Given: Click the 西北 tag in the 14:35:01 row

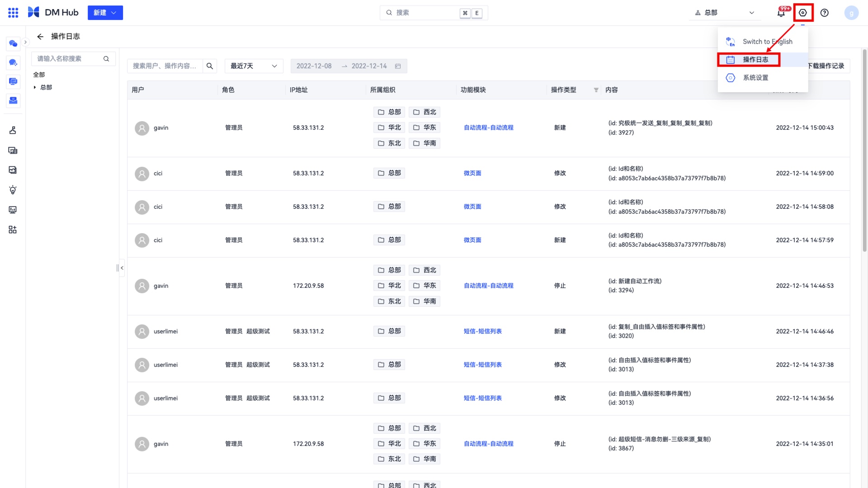Looking at the screenshot, I should tap(425, 428).
